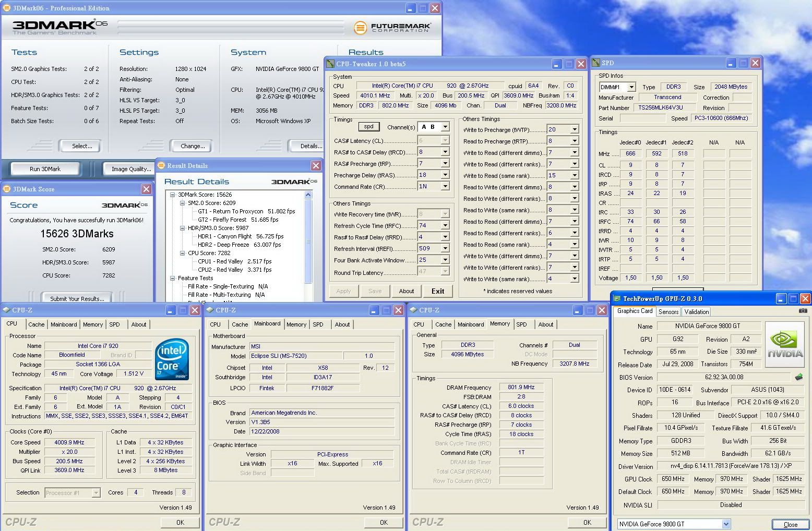This screenshot has height=531, width=812.
Task: Click title icon of CPU-Z Mainboard window
Action: 210,310
